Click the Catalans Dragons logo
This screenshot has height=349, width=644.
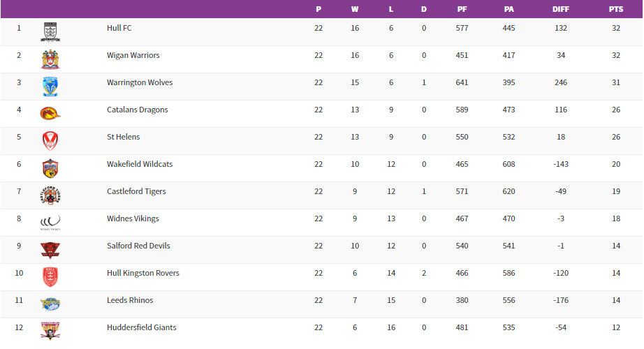pos(50,113)
